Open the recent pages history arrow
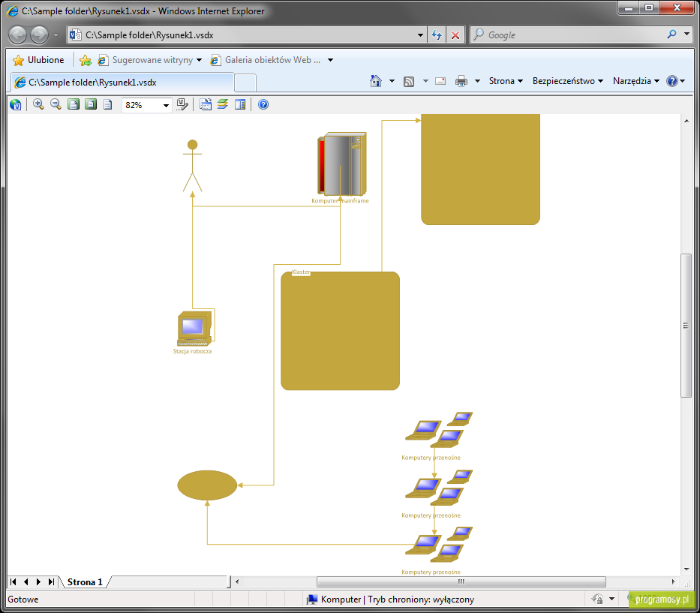Image resolution: width=700 pixels, height=613 pixels. pos(56,35)
